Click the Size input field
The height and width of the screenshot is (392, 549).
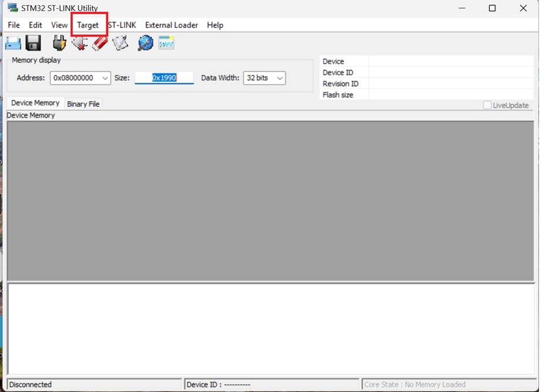point(164,78)
